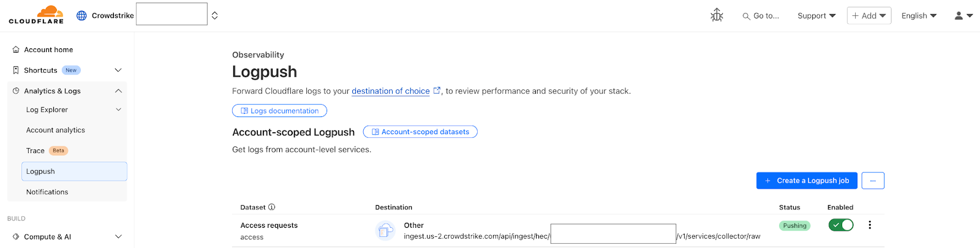Expand the Shortcuts chevron
The width and height of the screenshot is (980, 248).
118,70
